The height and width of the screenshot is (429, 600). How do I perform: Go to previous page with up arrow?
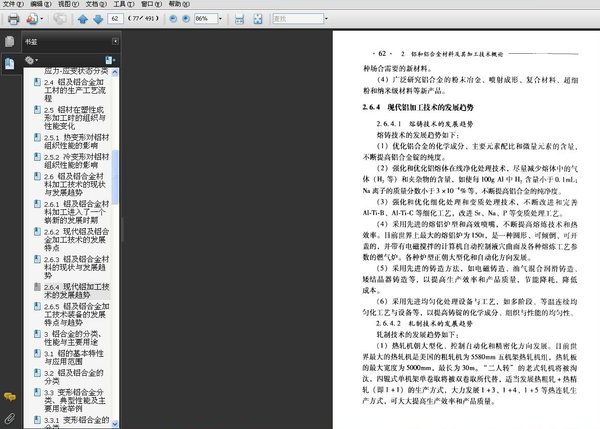(x=83, y=19)
